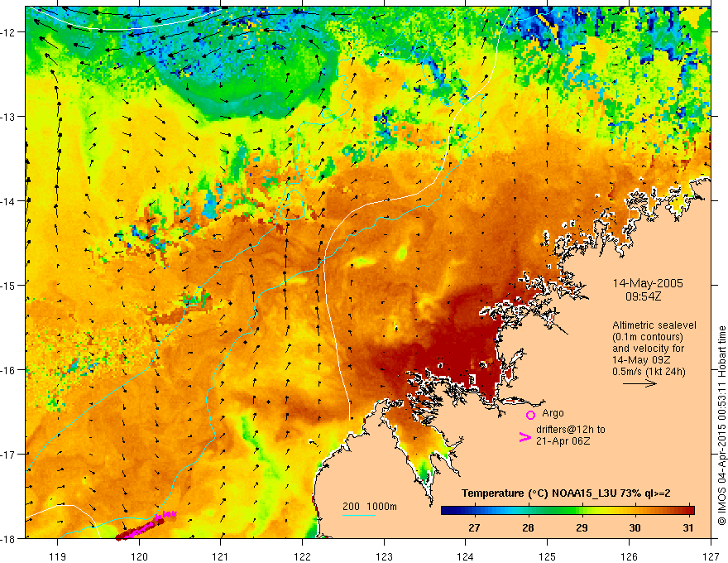The height and width of the screenshot is (563, 728).
Task: Click the 'drifters@12h to' legend text
Action: click(x=571, y=430)
